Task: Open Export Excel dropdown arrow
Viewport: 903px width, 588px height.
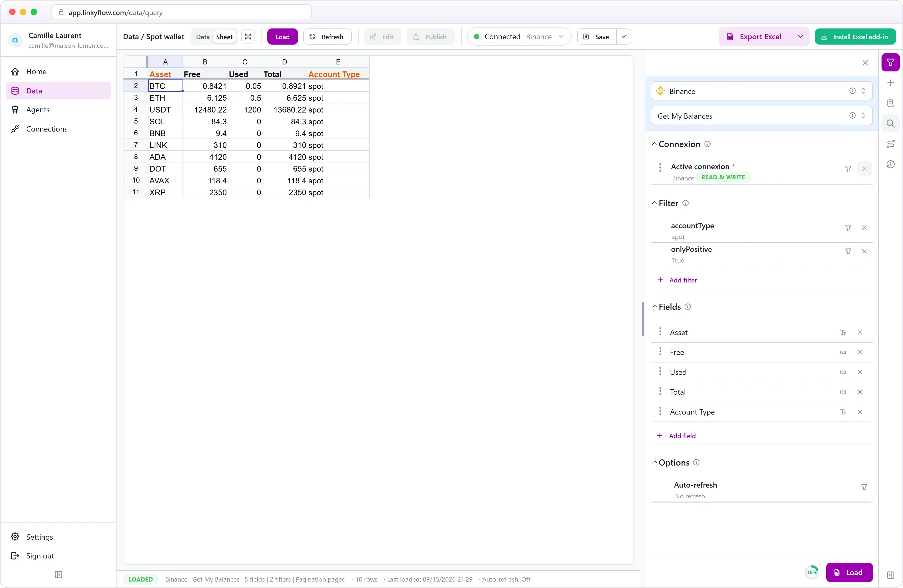Action: click(800, 37)
